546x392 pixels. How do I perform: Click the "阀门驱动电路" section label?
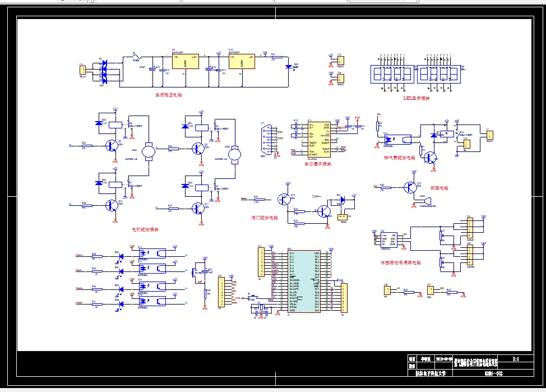coord(265,218)
